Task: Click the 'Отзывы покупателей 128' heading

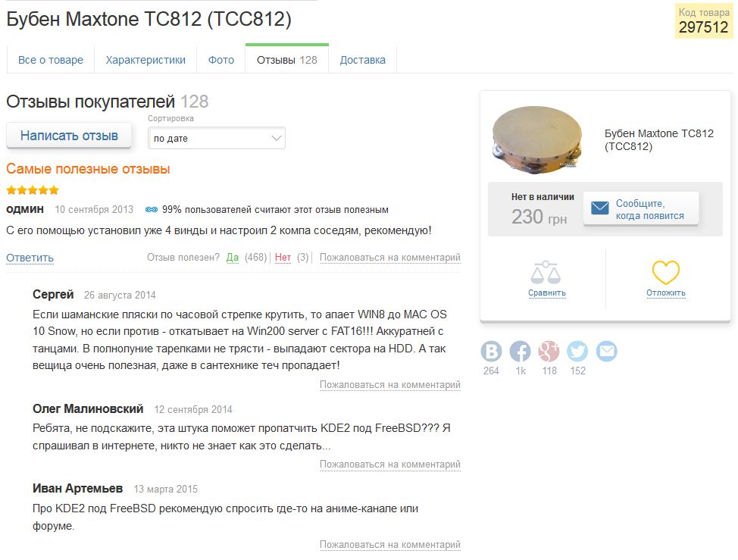Action: pos(108,102)
